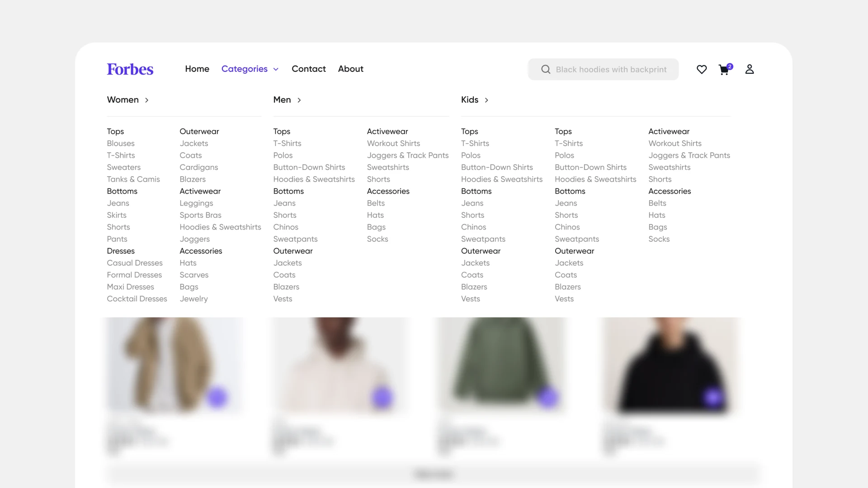Click the black hoodie product thumbnail
Screen dimensions: 868x488
(x=671, y=365)
